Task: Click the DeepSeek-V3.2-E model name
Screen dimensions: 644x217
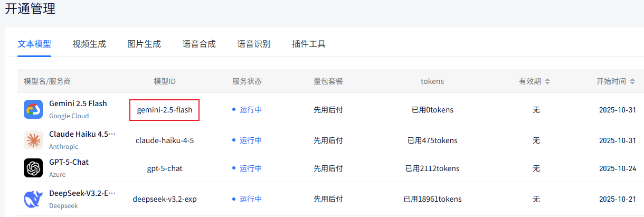Action: click(82, 193)
